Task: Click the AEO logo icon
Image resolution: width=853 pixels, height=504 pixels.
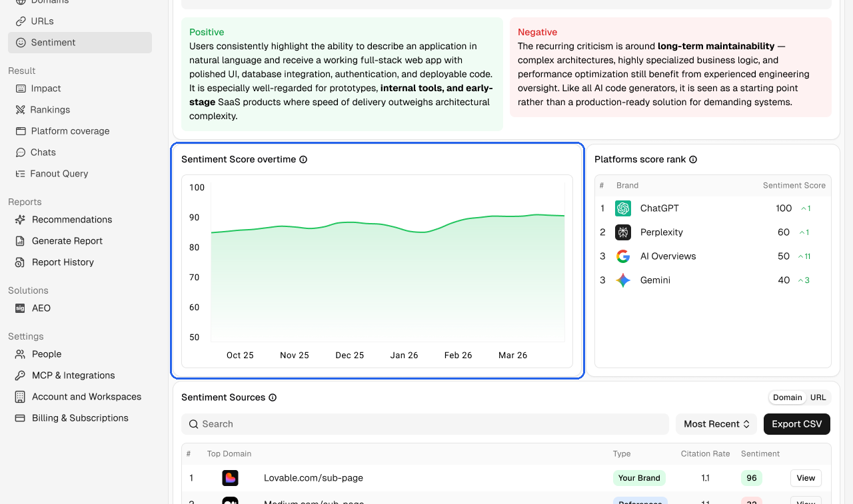Action: 20,308
